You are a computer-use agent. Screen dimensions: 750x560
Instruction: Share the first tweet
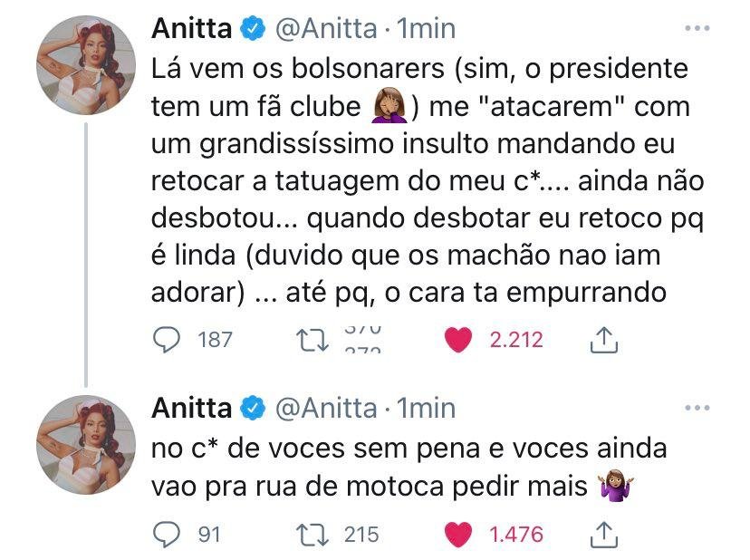coord(604,340)
